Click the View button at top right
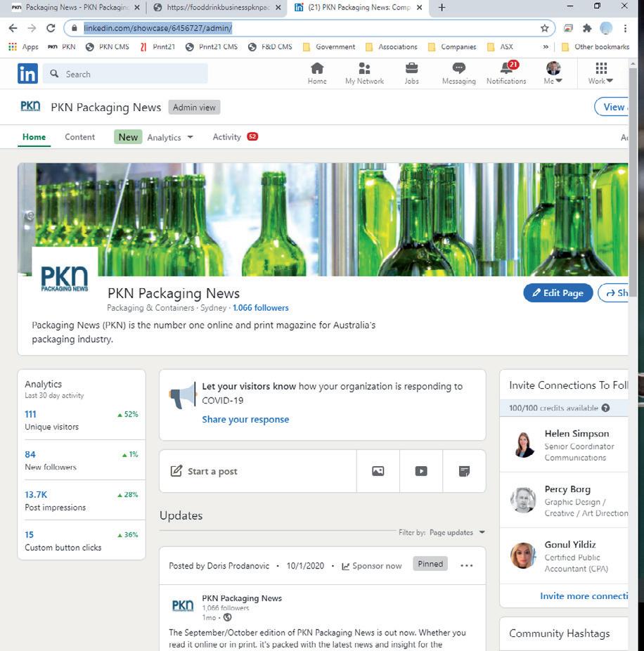 click(612, 107)
